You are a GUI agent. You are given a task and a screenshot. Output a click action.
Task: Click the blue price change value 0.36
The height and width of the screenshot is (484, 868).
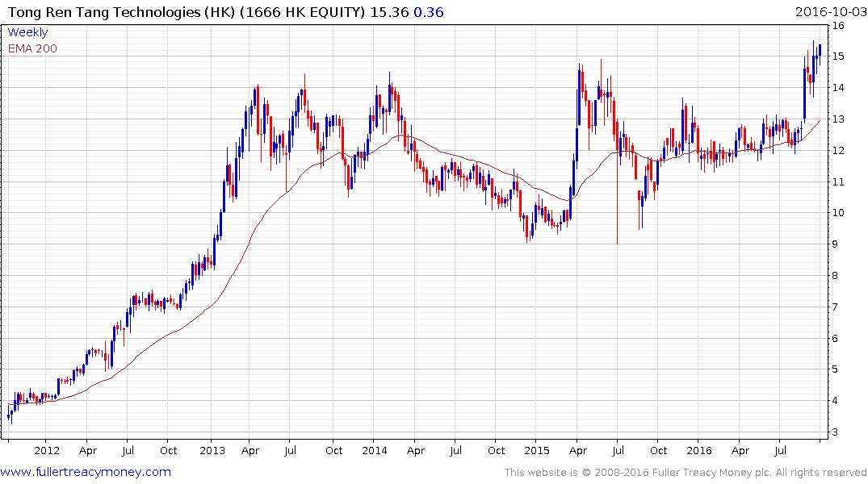pos(429,12)
